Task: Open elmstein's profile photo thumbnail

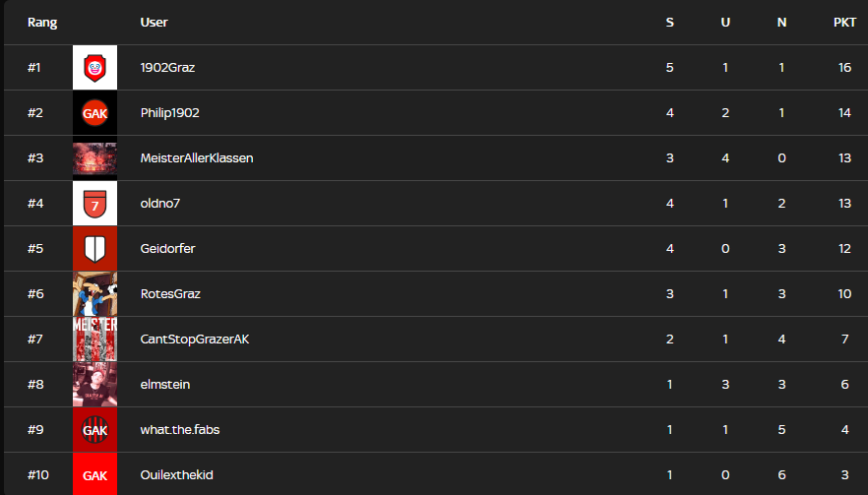Action: pyautogui.click(x=94, y=384)
